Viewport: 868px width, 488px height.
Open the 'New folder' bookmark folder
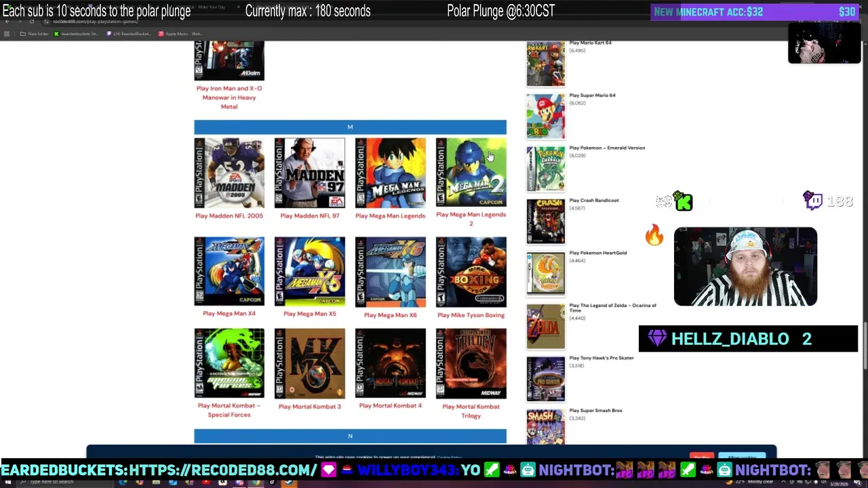[x=35, y=34]
